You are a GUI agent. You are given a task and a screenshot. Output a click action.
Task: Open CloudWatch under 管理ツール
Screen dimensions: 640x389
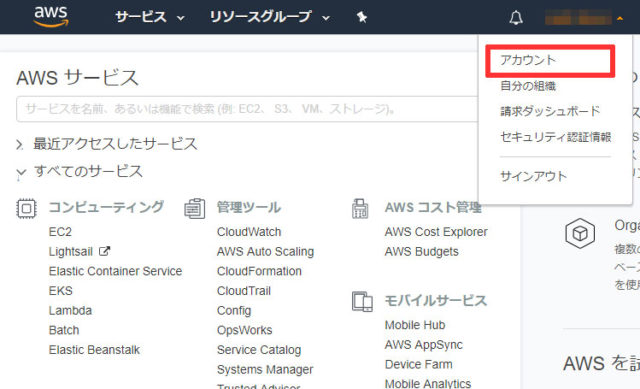[249, 232]
